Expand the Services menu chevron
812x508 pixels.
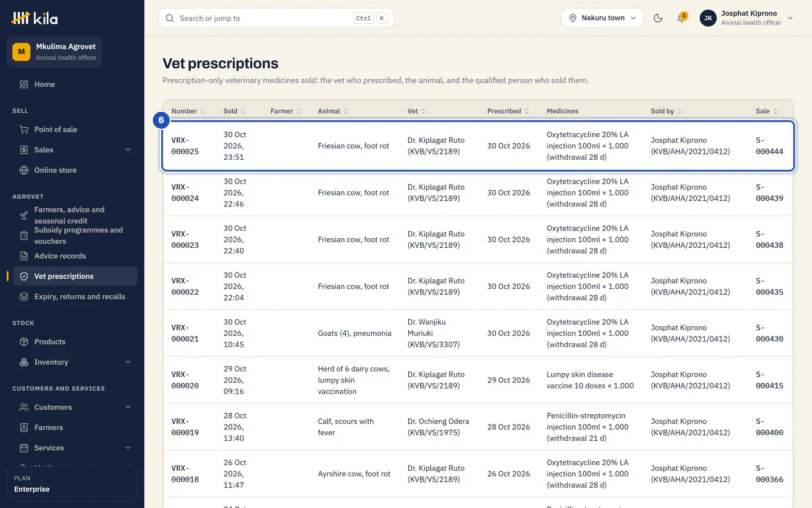pyautogui.click(x=128, y=448)
